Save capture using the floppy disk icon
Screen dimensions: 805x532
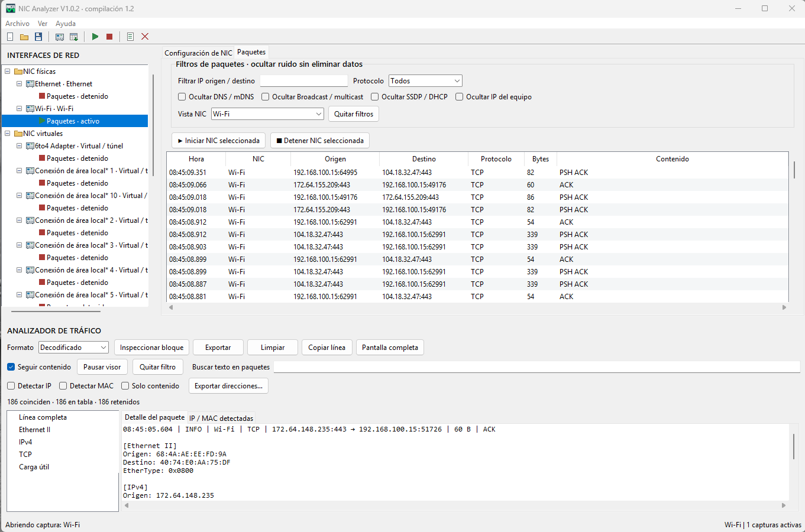(38, 37)
